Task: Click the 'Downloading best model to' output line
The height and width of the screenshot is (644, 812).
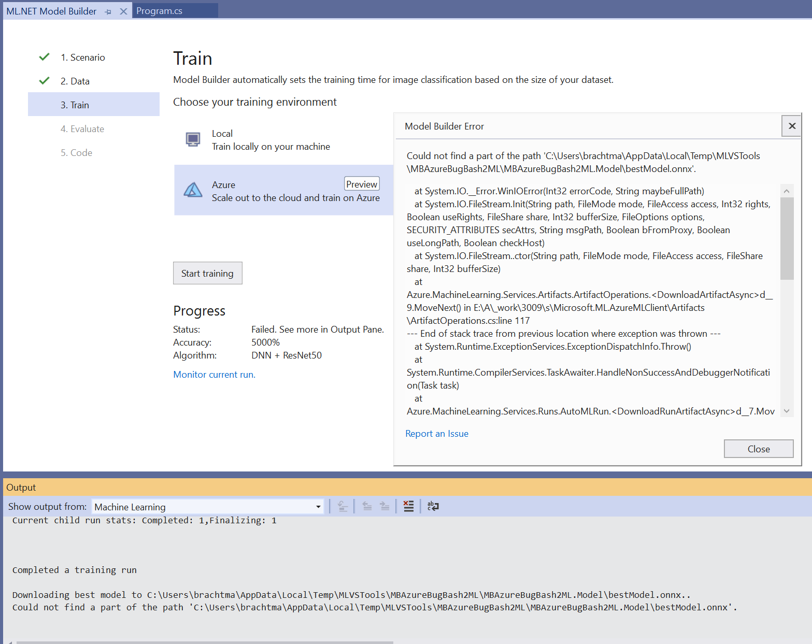Action: point(351,595)
